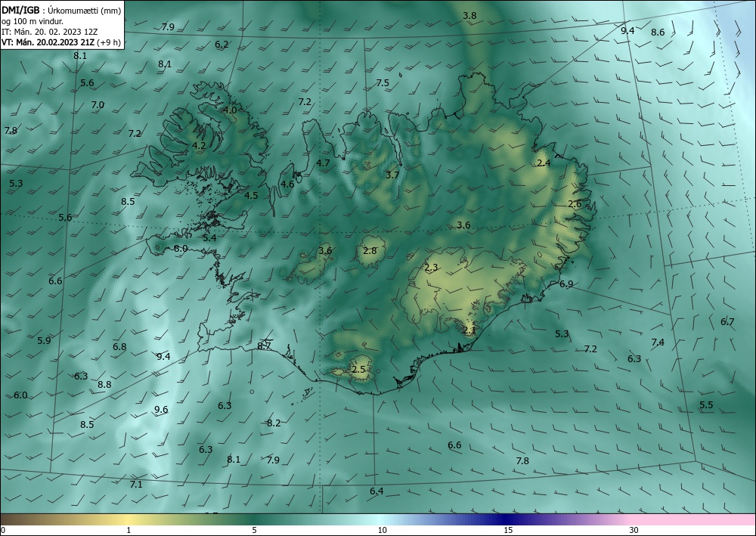Image resolution: width=756 pixels, height=536 pixels.
Task: Pick the 9.6 value label
Action: 161,410
